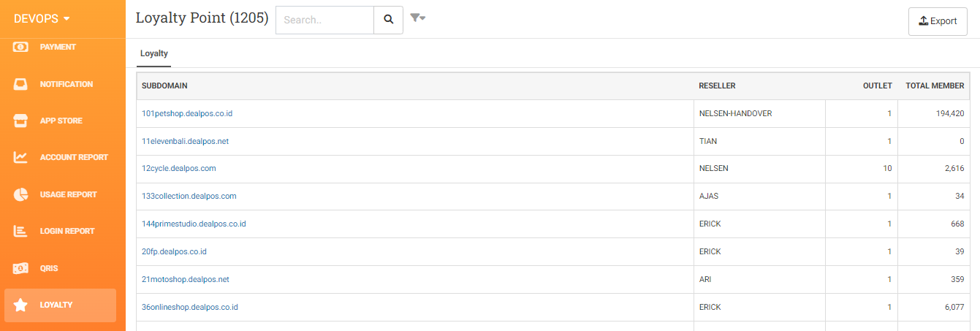Sort by the Total Member column header
Image resolution: width=980 pixels, height=331 pixels.
(x=935, y=85)
